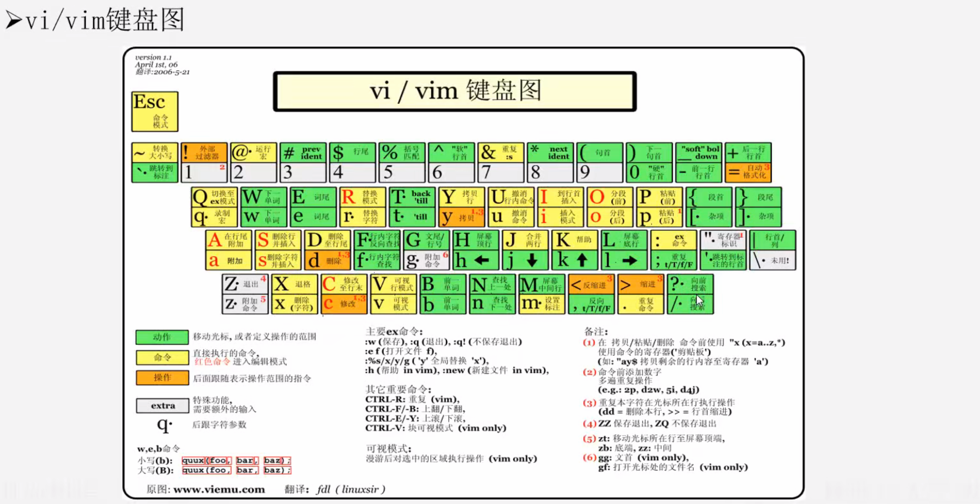The height and width of the screenshot is (504, 980).
Task: Click the uppercase O 分段(前) key
Action: click(x=610, y=197)
